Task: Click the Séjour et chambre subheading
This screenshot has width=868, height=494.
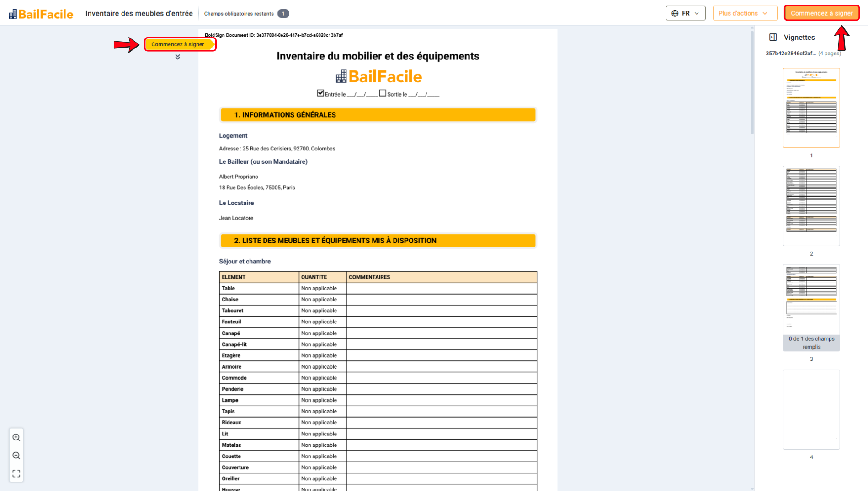Action: coord(245,262)
